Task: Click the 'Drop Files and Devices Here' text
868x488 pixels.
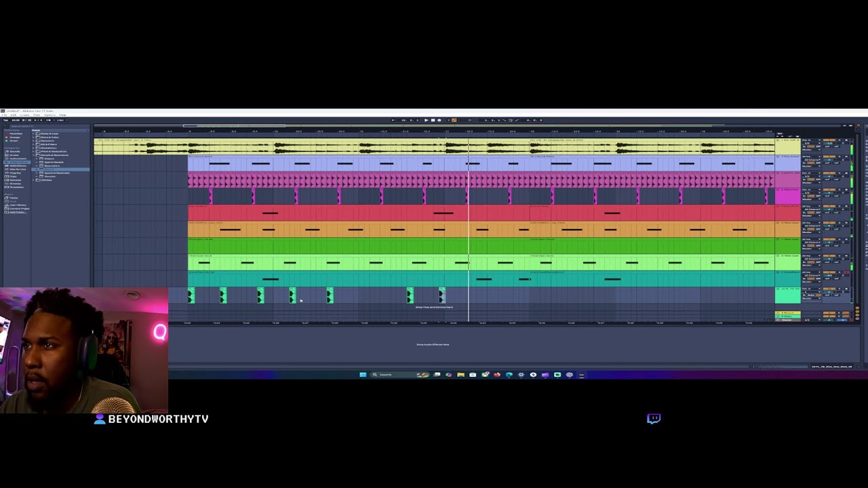Action: pyautogui.click(x=434, y=307)
